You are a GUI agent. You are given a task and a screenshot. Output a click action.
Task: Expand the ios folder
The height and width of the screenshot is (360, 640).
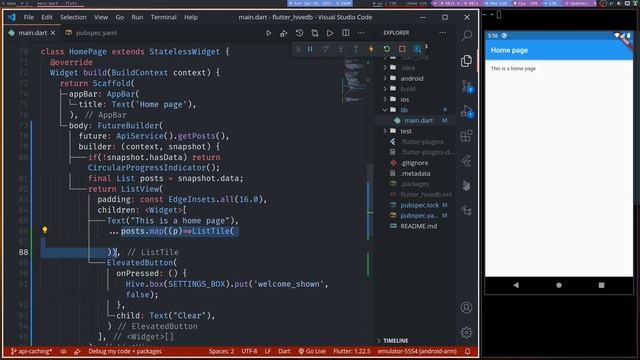point(414,99)
